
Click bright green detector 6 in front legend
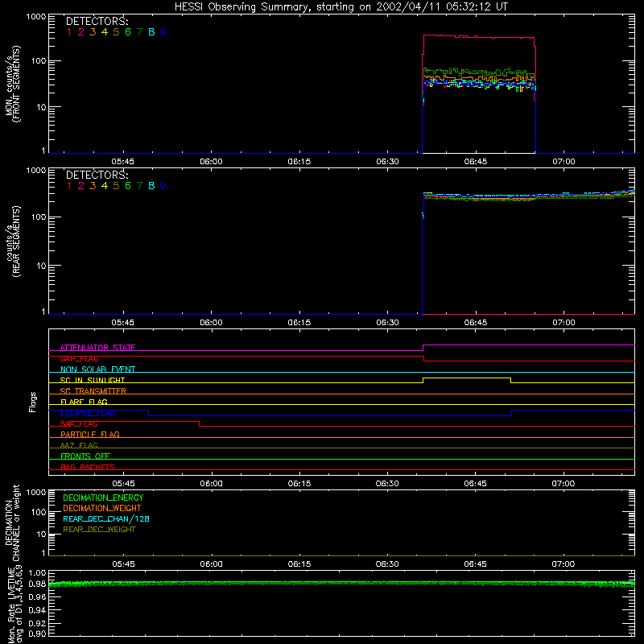pyautogui.click(x=128, y=32)
